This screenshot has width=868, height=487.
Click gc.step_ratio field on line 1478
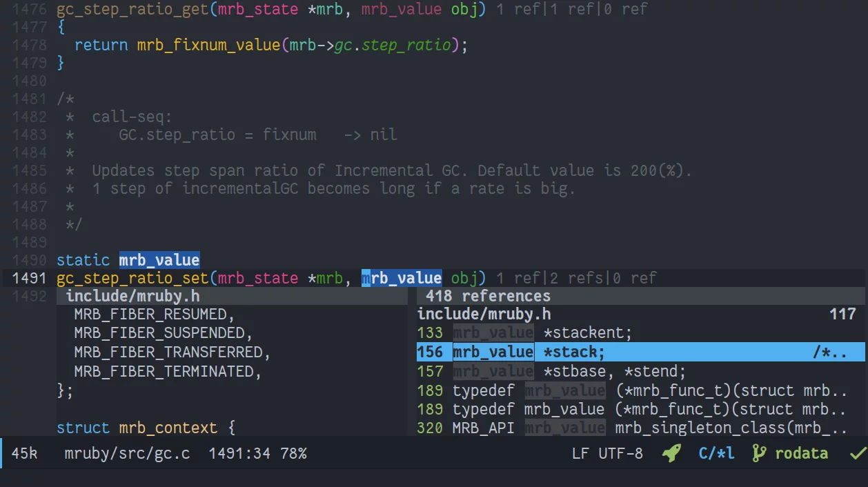coord(393,45)
